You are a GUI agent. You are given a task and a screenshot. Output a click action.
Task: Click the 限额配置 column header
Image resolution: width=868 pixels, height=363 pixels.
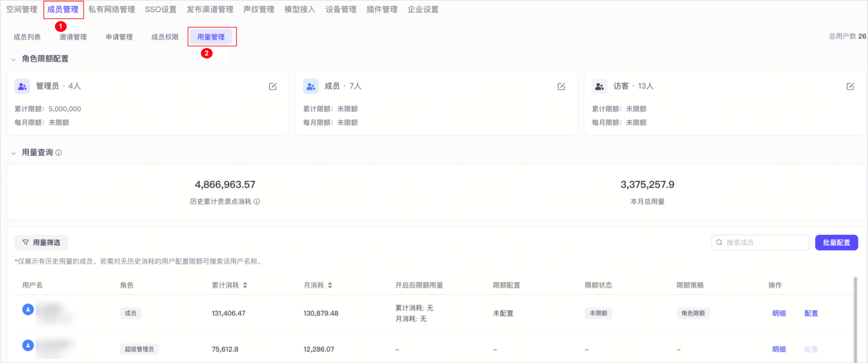click(506, 285)
